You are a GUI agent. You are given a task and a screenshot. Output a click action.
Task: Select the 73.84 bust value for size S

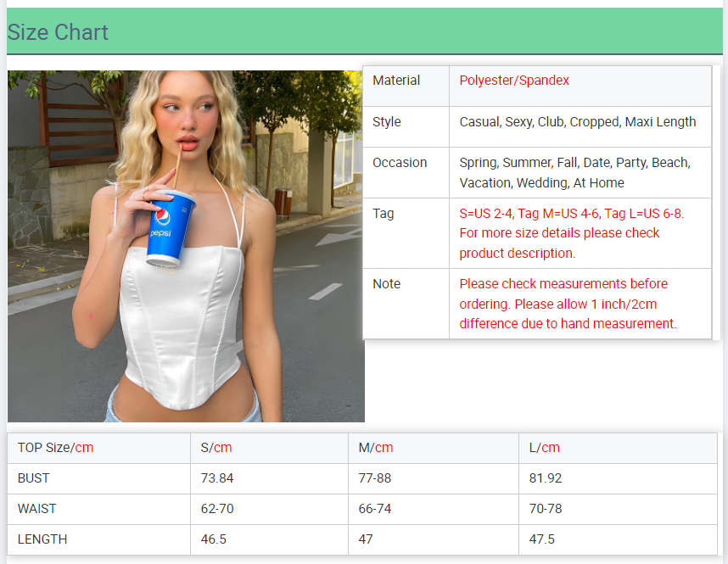pos(217,478)
